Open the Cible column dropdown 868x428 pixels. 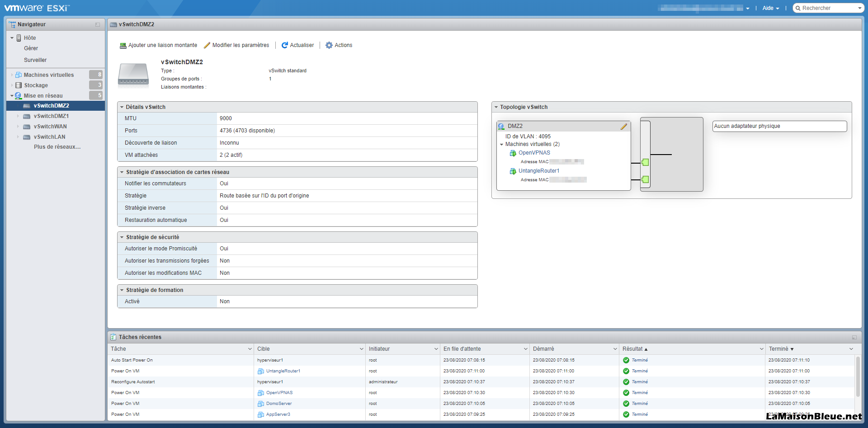pos(361,349)
